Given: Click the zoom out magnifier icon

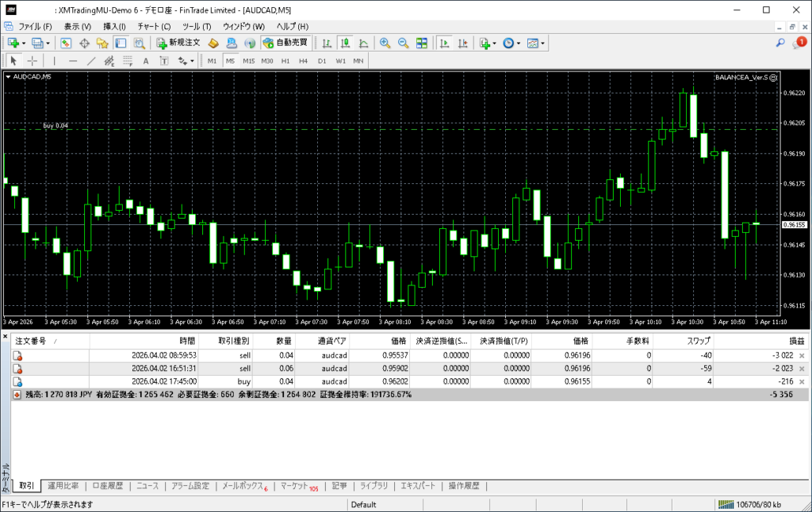Looking at the screenshot, I should (403, 43).
